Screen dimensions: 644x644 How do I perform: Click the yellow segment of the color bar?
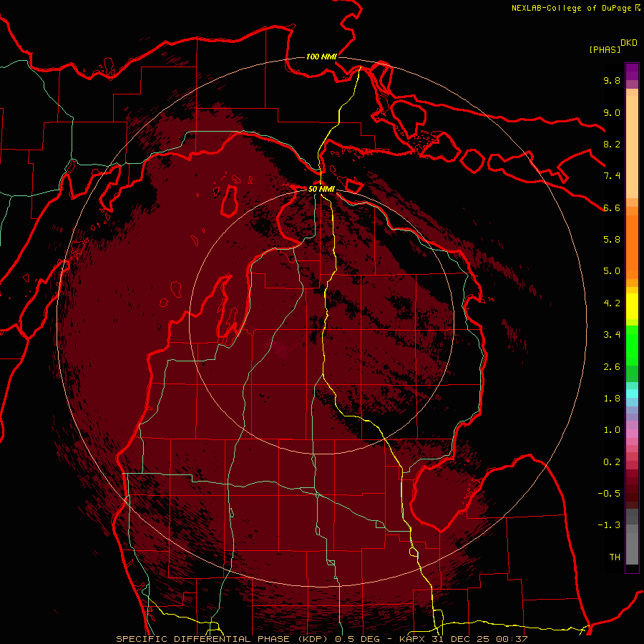click(632, 306)
